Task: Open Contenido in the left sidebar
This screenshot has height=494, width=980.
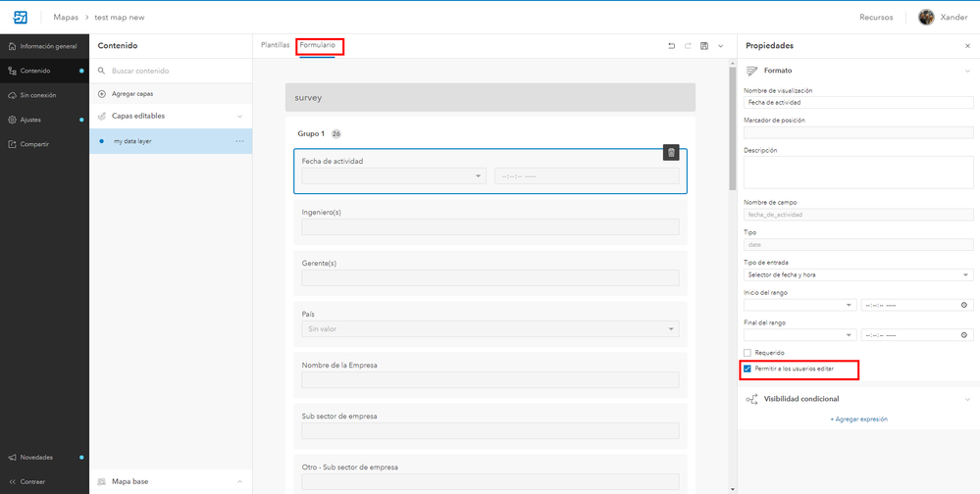Action: tap(44, 72)
